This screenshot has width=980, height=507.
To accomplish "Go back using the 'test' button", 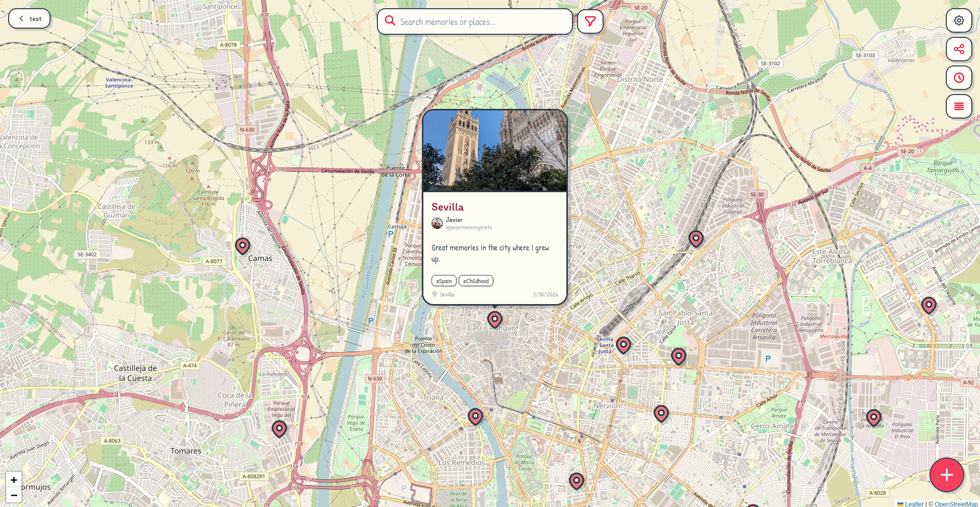I will pyautogui.click(x=29, y=19).
